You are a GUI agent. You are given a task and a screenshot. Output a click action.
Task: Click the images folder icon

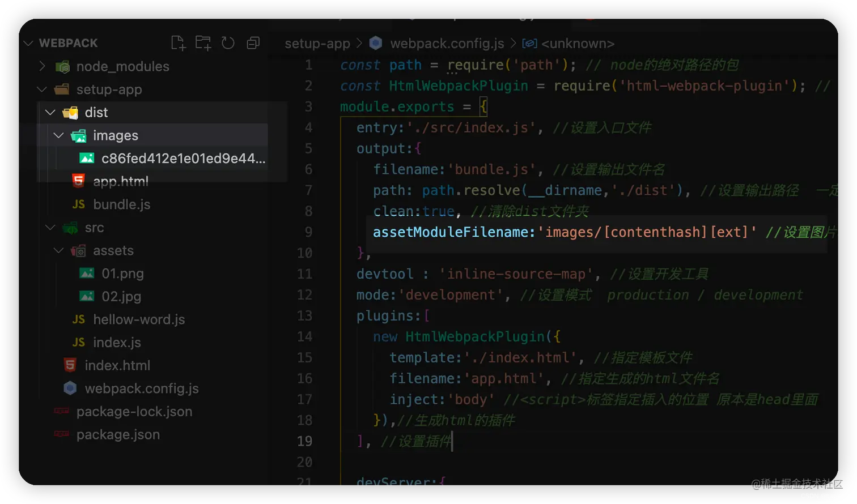tap(79, 136)
